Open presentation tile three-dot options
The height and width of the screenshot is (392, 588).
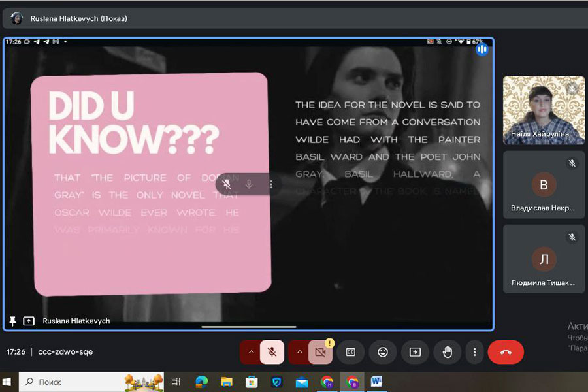(x=271, y=185)
